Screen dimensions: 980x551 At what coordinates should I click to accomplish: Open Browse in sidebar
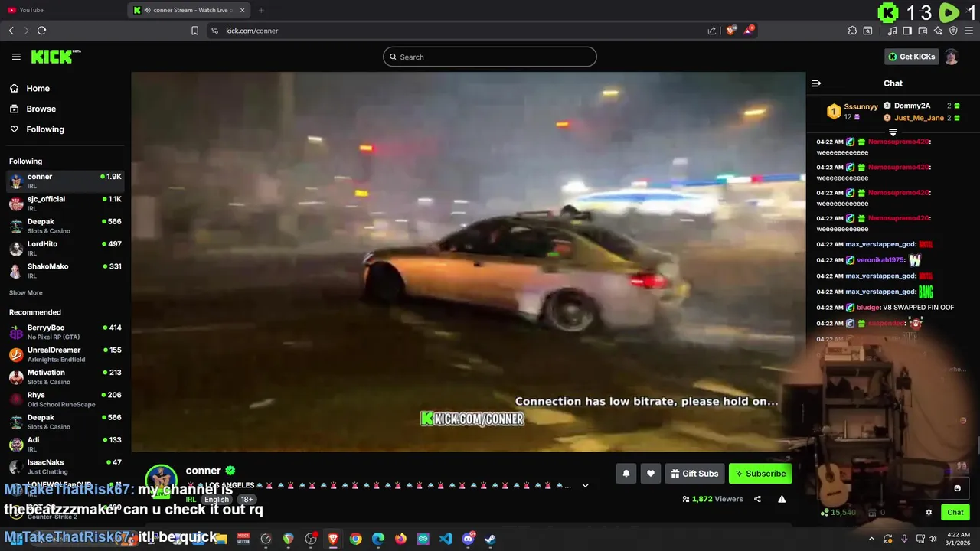click(x=33, y=109)
